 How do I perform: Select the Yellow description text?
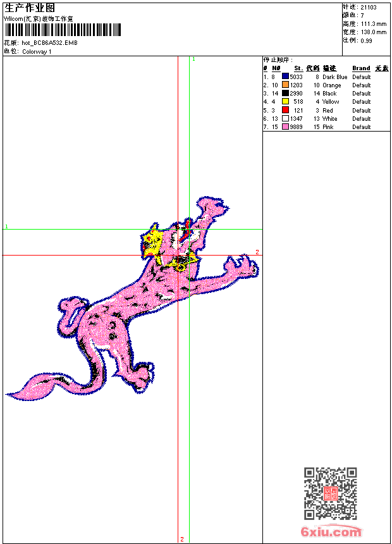coord(331,102)
